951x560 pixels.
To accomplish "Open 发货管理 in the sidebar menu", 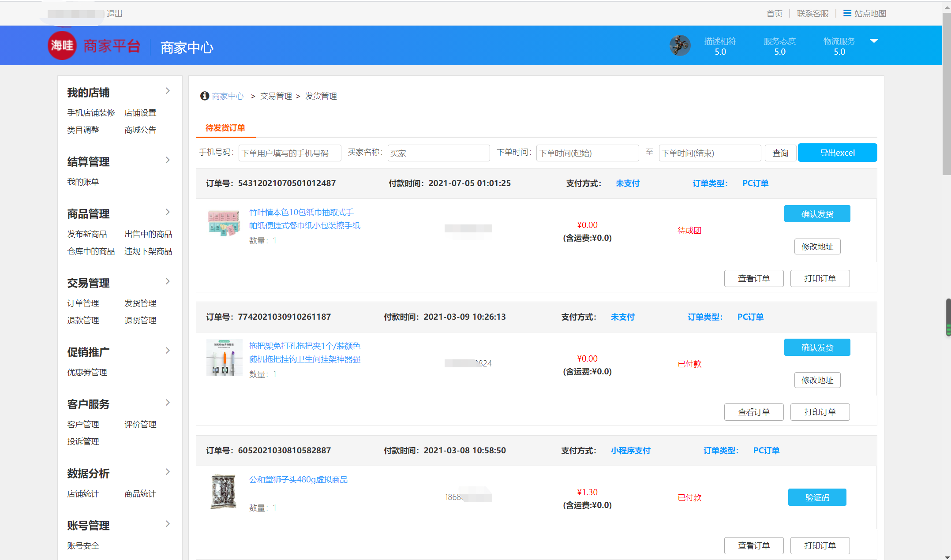I will tap(140, 303).
